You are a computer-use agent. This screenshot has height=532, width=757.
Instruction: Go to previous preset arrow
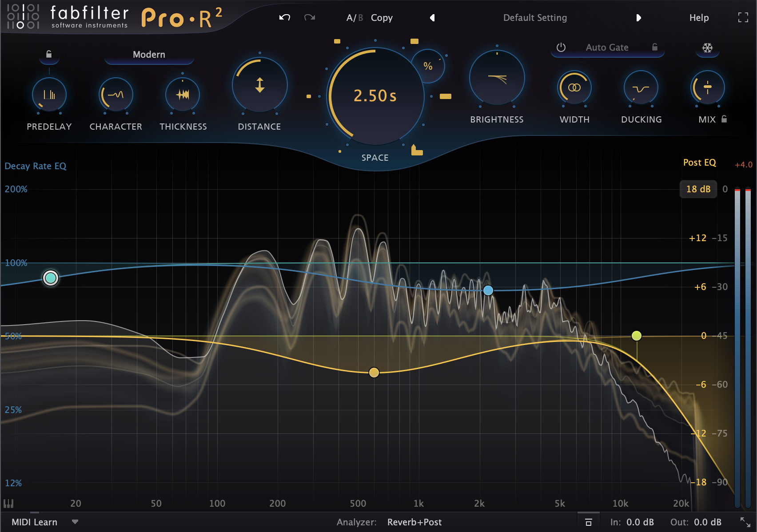(x=432, y=18)
